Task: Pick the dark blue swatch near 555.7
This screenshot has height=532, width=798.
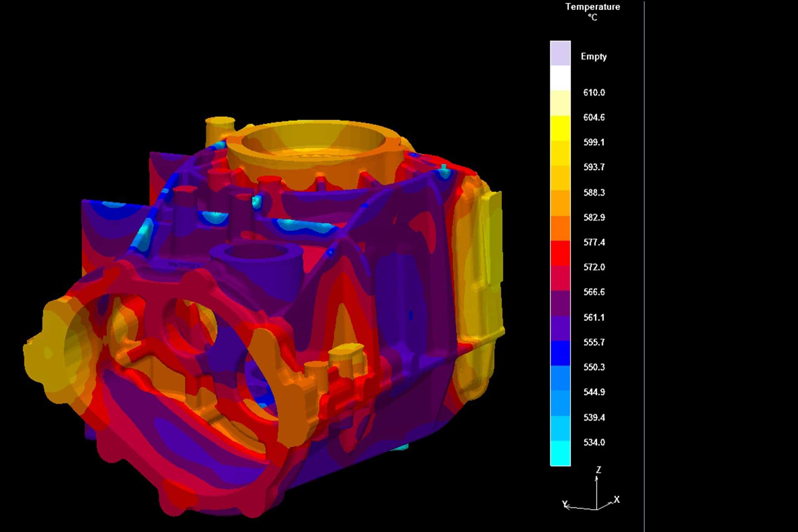Action: (560, 353)
